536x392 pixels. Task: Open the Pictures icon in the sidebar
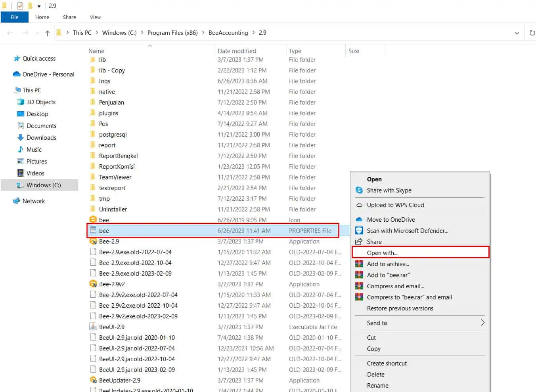click(x=21, y=161)
